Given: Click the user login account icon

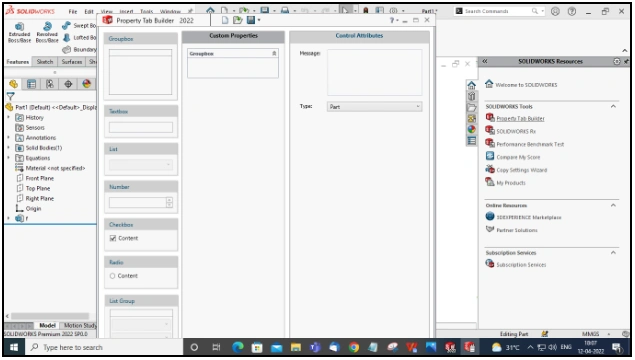Looking at the screenshot, I should (555, 11).
